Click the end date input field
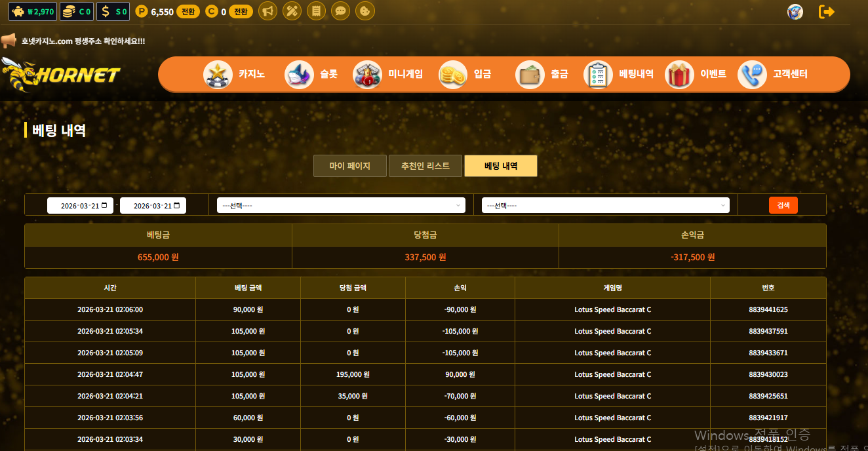Viewport: 868px width, 451px height. [x=148, y=205]
